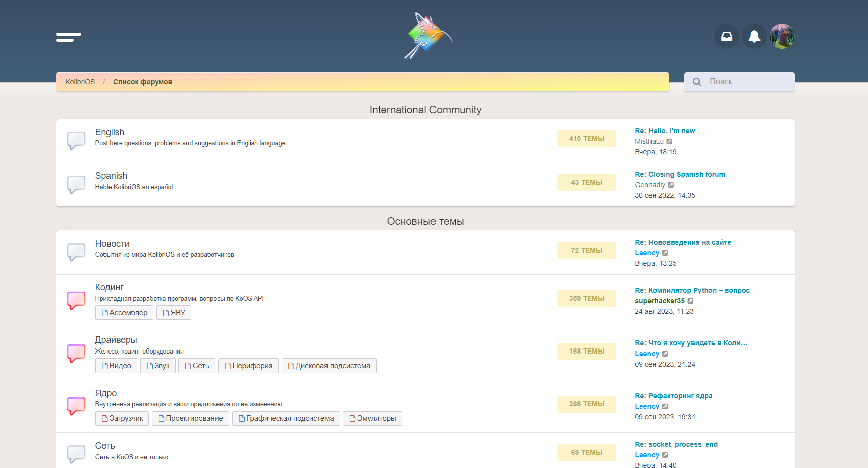This screenshot has width=868, height=468.
Task: Go to the Эмуляторы subforum
Action: 372,418
